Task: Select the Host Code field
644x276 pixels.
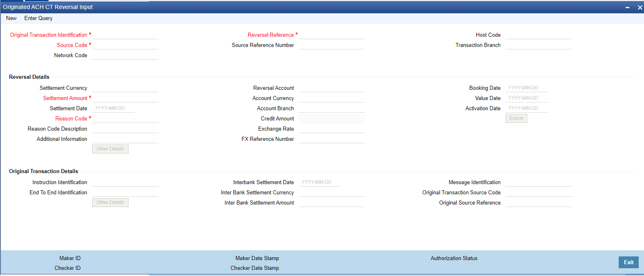Action: [539, 35]
